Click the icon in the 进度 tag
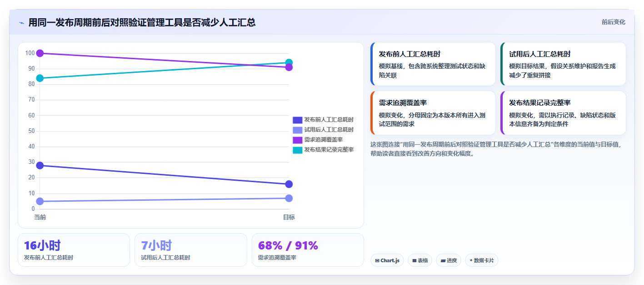644x285 pixels. (443, 261)
